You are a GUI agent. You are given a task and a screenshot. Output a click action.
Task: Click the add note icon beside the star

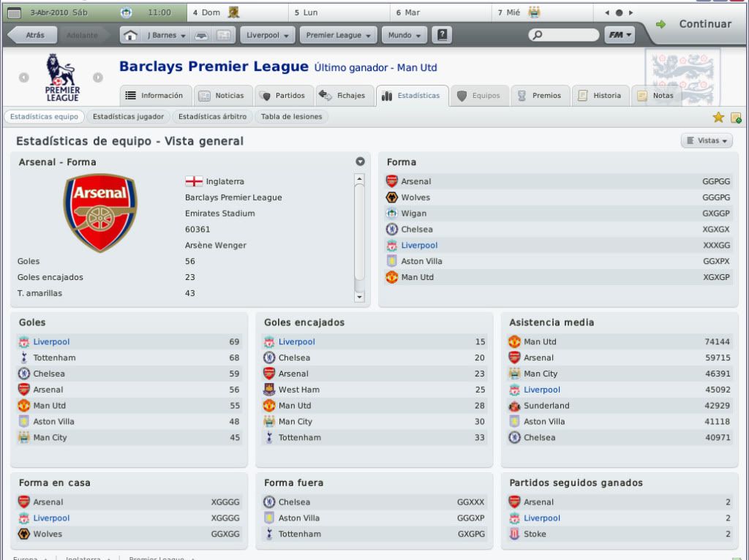point(736,118)
